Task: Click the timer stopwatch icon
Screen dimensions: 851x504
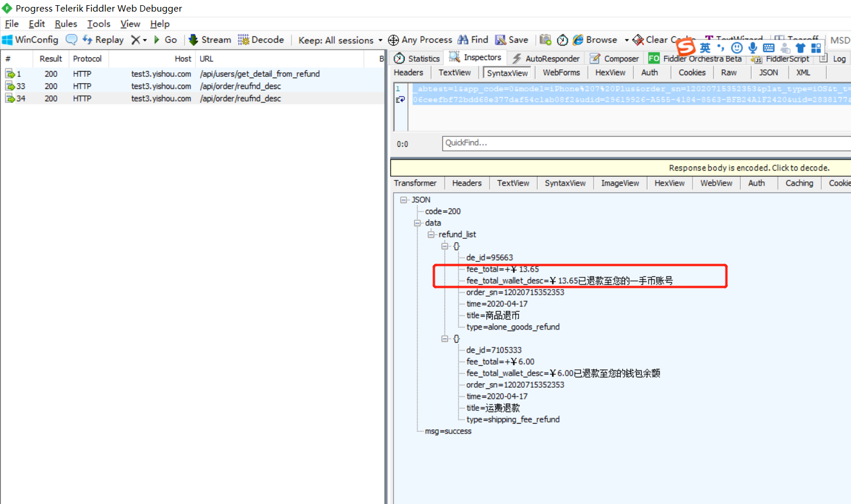Action: click(x=563, y=40)
